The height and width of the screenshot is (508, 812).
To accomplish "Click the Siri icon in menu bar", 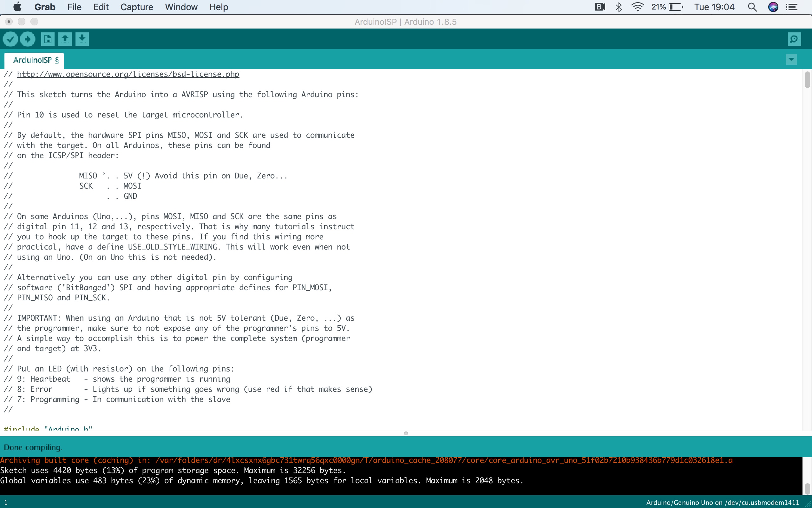I will (773, 7).
